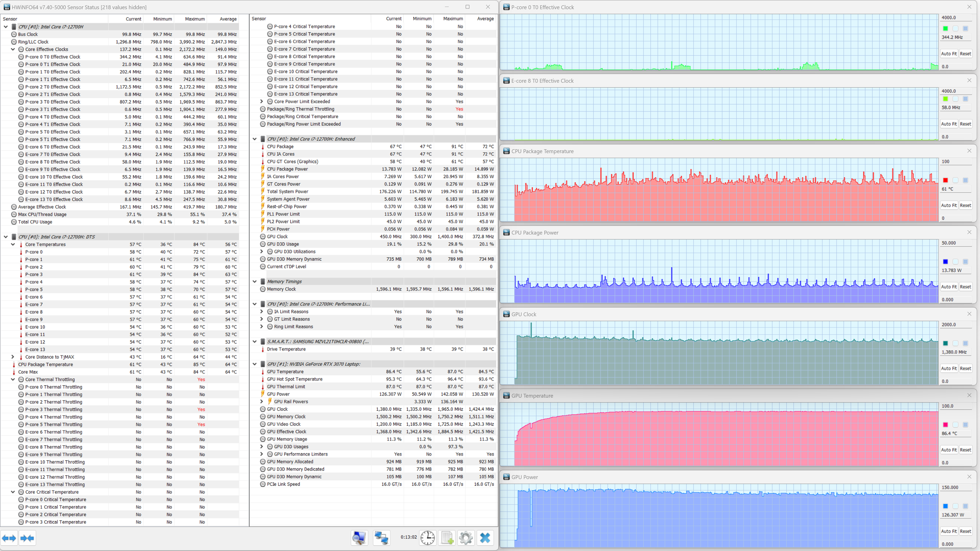Collapse the Core Effective Clocks group
The image size is (980, 551).
(x=13, y=49)
